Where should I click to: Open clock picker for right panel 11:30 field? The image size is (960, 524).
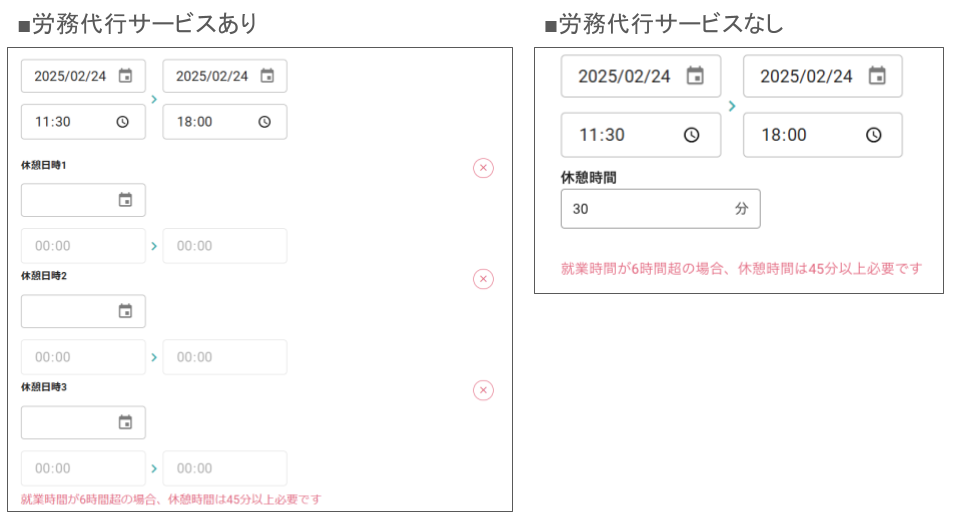691,135
